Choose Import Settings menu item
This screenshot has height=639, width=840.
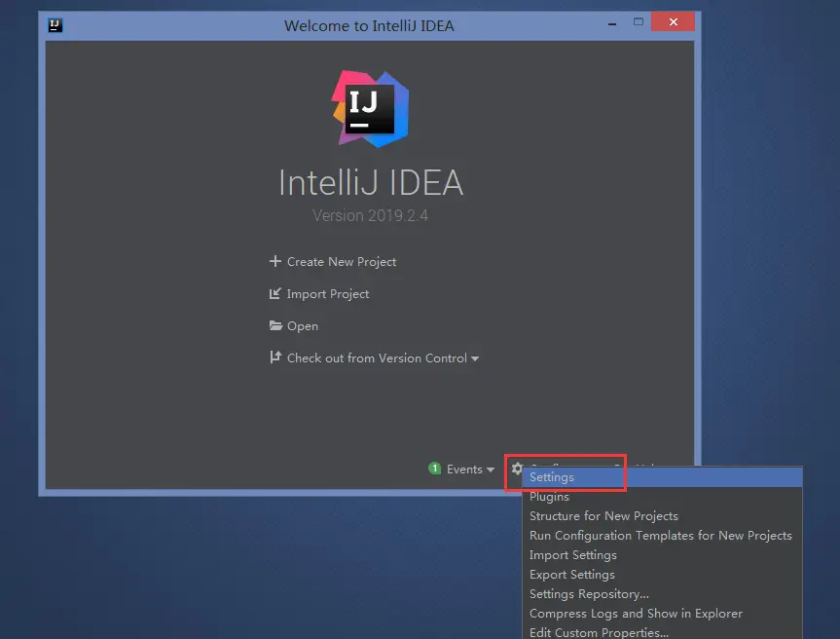pos(662,555)
